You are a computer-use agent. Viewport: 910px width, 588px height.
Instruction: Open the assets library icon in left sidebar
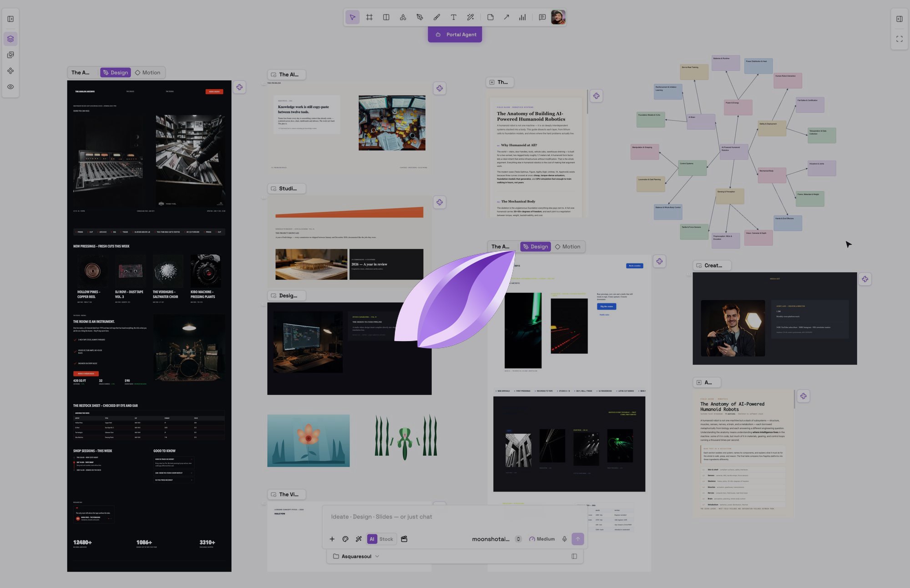click(x=10, y=55)
